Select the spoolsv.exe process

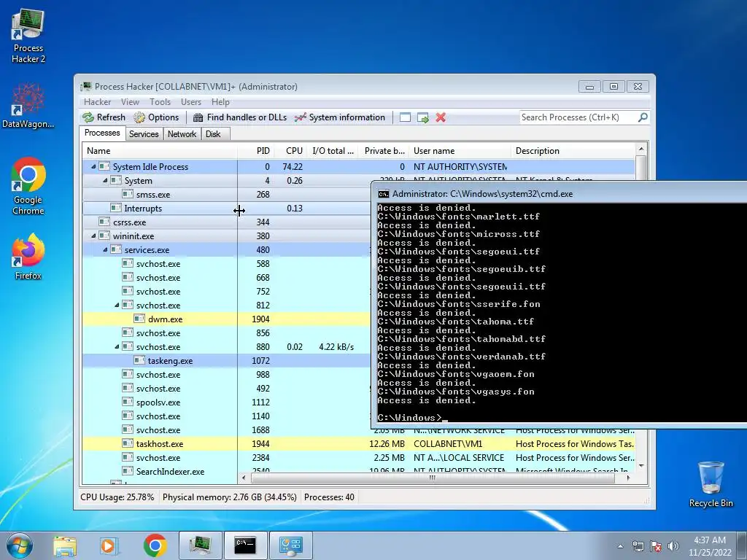pos(226,402)
